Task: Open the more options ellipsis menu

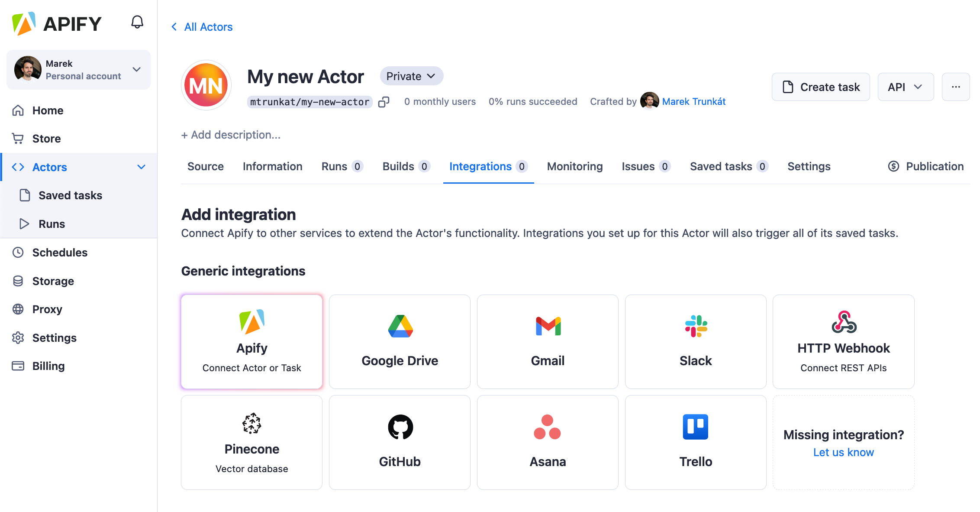Action: coord(956,87)
